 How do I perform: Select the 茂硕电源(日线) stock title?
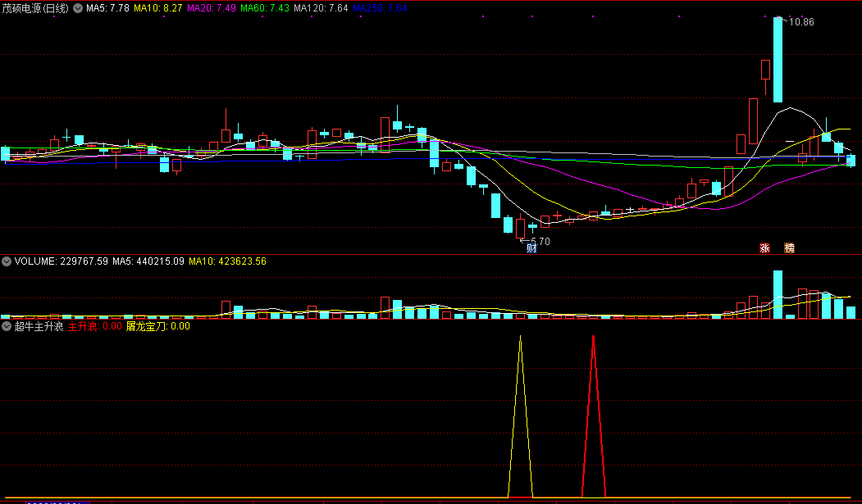pos(35,8)
